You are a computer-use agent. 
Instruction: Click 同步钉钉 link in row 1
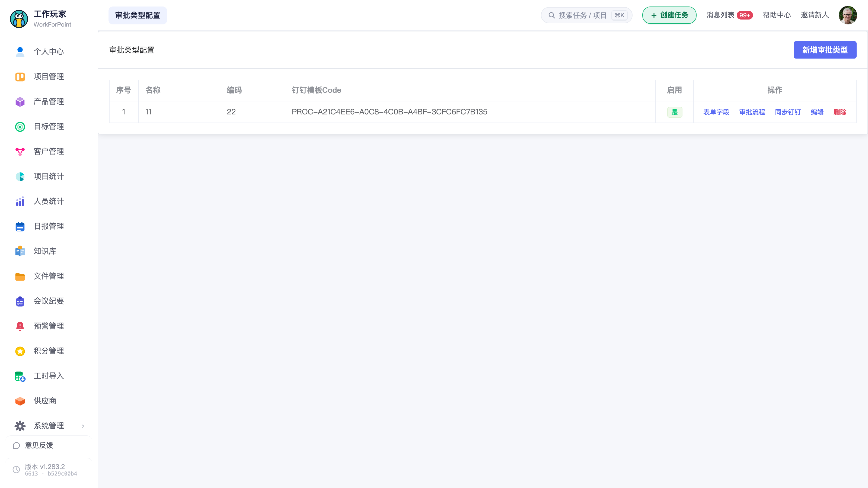788,112
